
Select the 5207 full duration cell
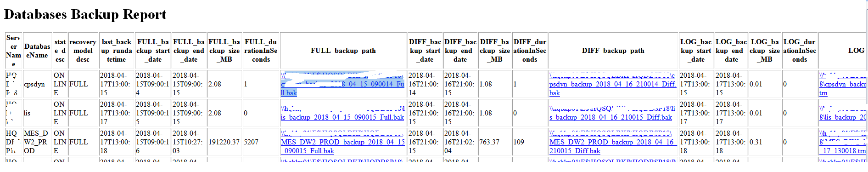point(251,142)
